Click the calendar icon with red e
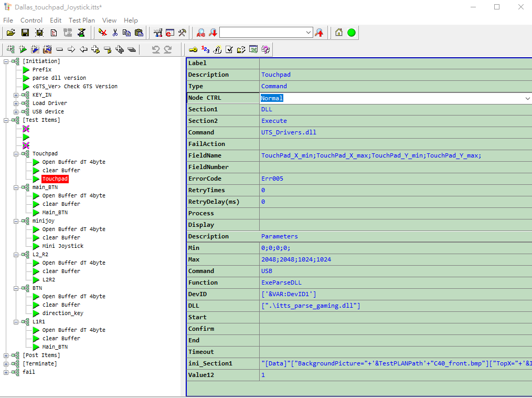 click(x=170, y=33)
